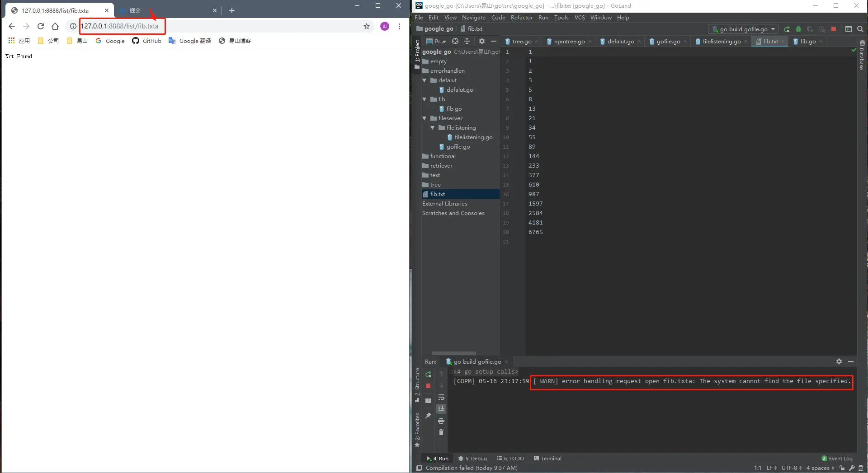The height and width of the screenshot is (473, 868).
Task: Minimize the Run tool window
Action: point(851,361)
